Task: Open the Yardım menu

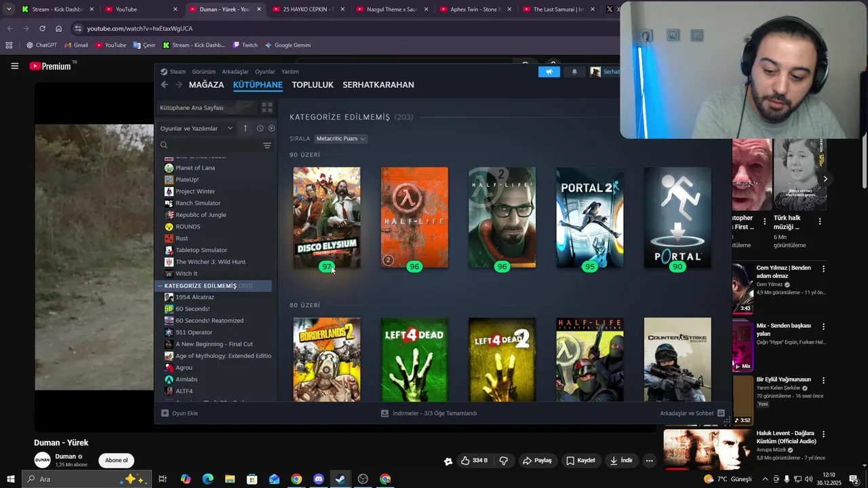Action: pos(290,72)
